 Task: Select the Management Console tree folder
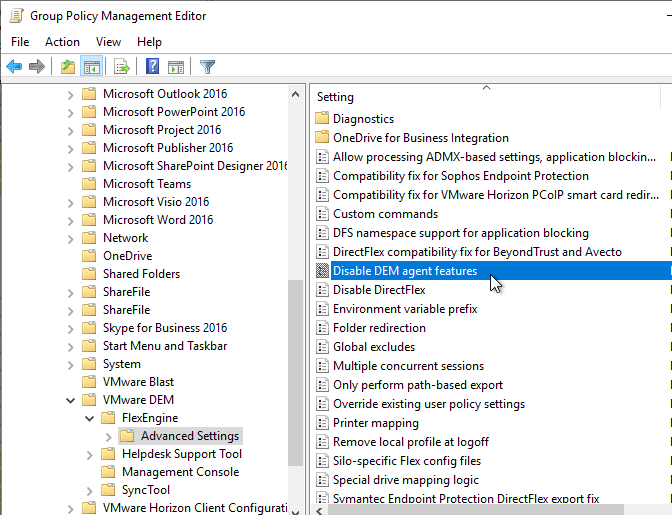point(180,472)
